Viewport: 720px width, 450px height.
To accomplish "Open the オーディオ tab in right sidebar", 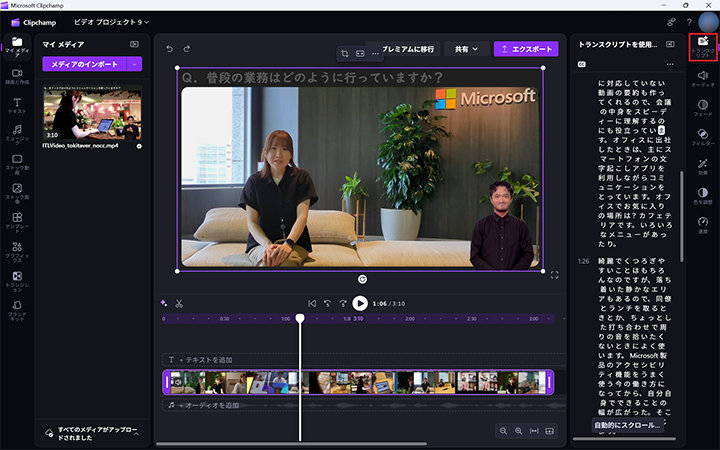I will [x=703, y=79].
